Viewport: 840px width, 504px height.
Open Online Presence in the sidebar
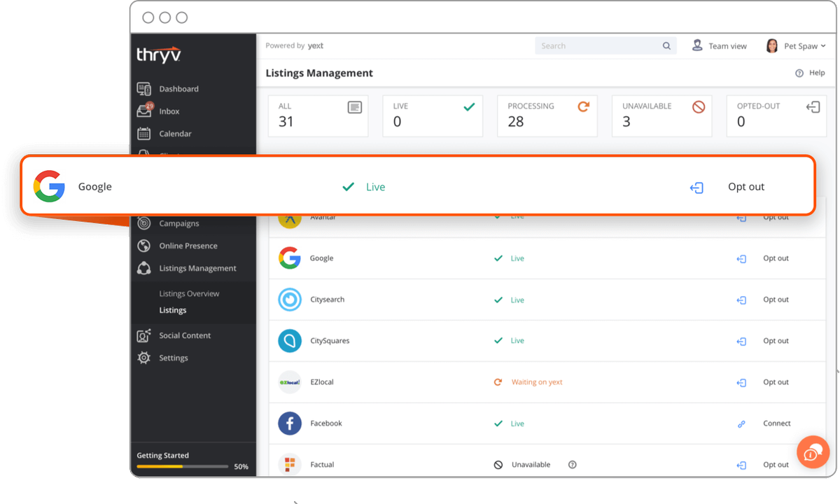[x=188, y=246]
